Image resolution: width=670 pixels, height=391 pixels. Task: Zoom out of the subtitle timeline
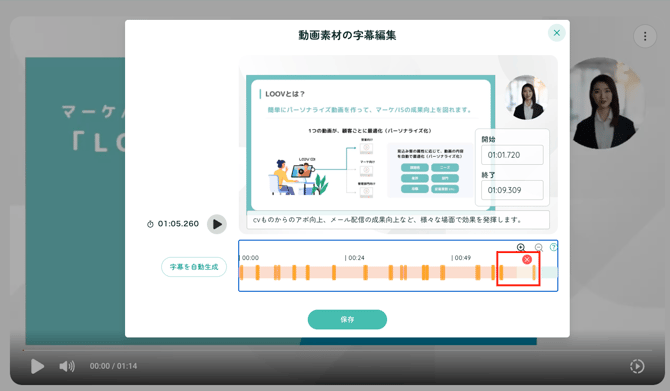pyautogui.click(x=538, y=247)
